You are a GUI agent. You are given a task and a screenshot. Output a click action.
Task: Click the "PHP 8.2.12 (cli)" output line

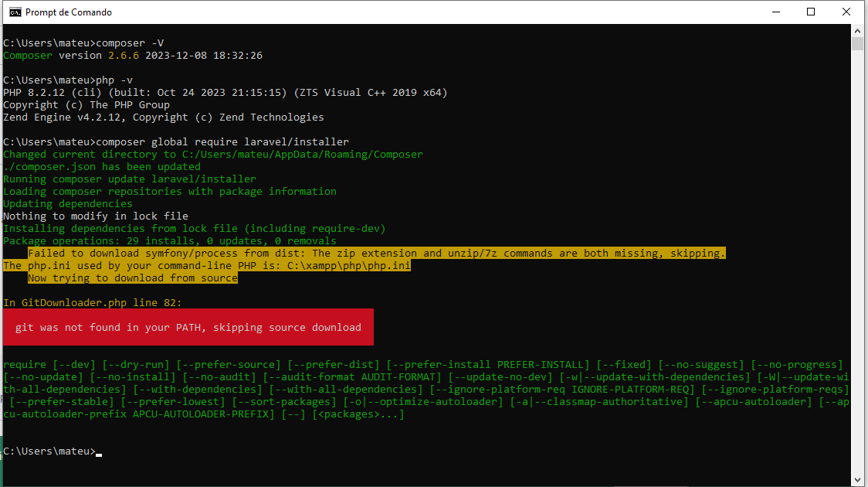point(225,93)
